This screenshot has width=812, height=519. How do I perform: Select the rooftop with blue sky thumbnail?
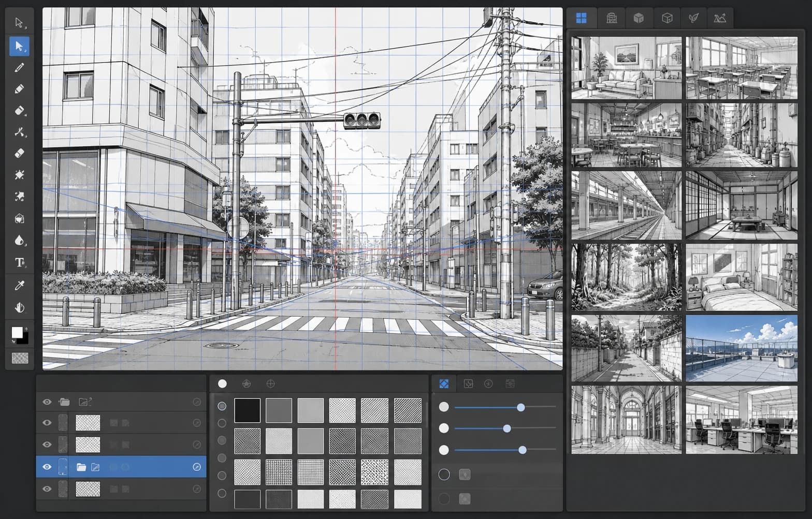point(742,348)
